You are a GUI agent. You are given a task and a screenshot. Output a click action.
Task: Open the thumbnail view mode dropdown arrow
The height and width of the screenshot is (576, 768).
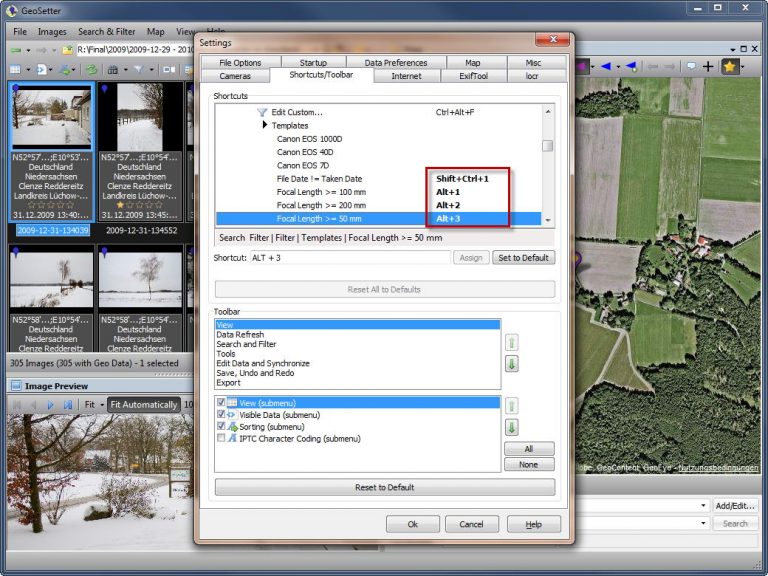(x=30, y=69)
